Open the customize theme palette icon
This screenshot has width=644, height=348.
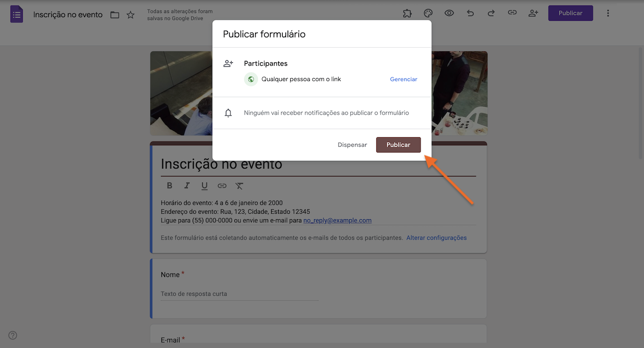tap(428, 13)
